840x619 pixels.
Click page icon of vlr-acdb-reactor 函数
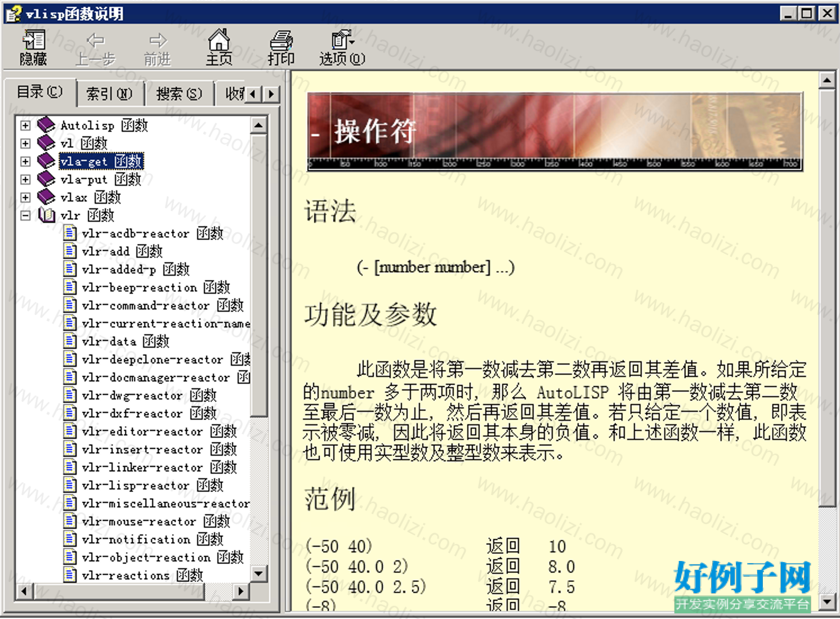pos(70,233)
